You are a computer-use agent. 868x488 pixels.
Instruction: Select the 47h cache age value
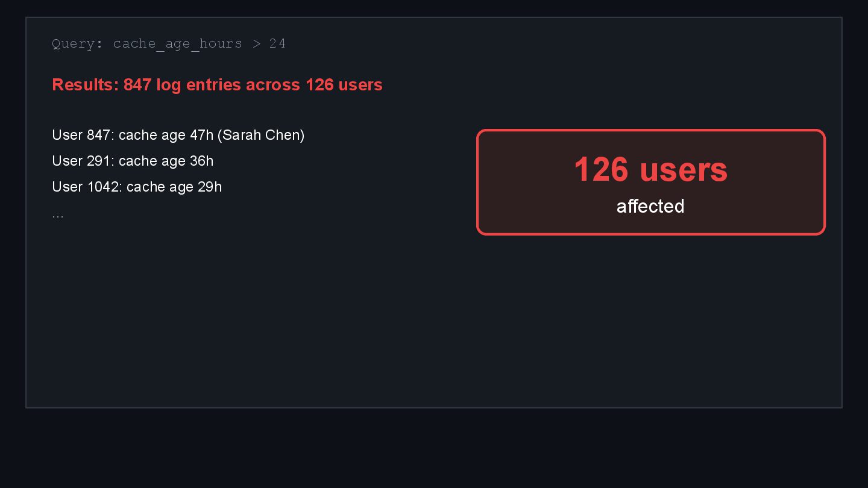tap(201, 135)
